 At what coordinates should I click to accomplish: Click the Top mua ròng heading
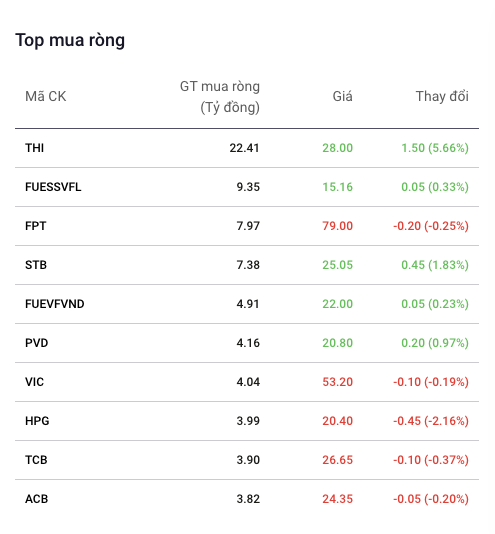70,41
